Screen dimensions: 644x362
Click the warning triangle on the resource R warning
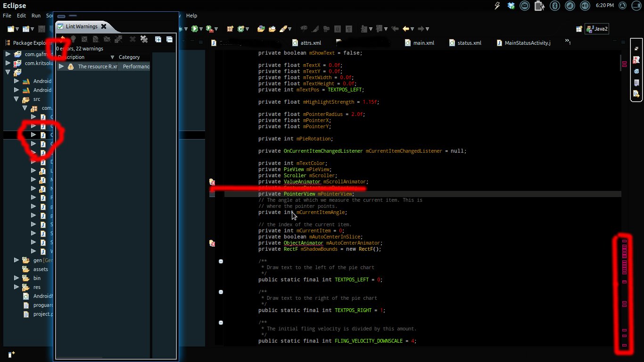[71, 66]
